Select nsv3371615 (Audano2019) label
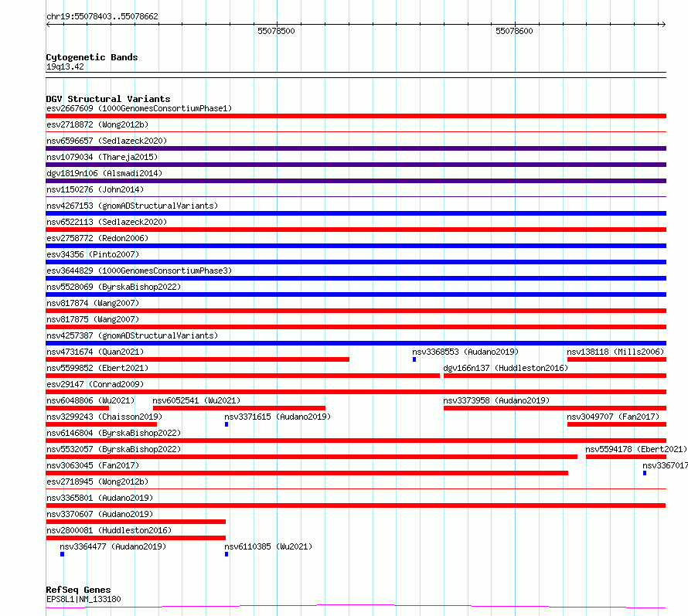This screenshot has height=616, width=688. 278,417
